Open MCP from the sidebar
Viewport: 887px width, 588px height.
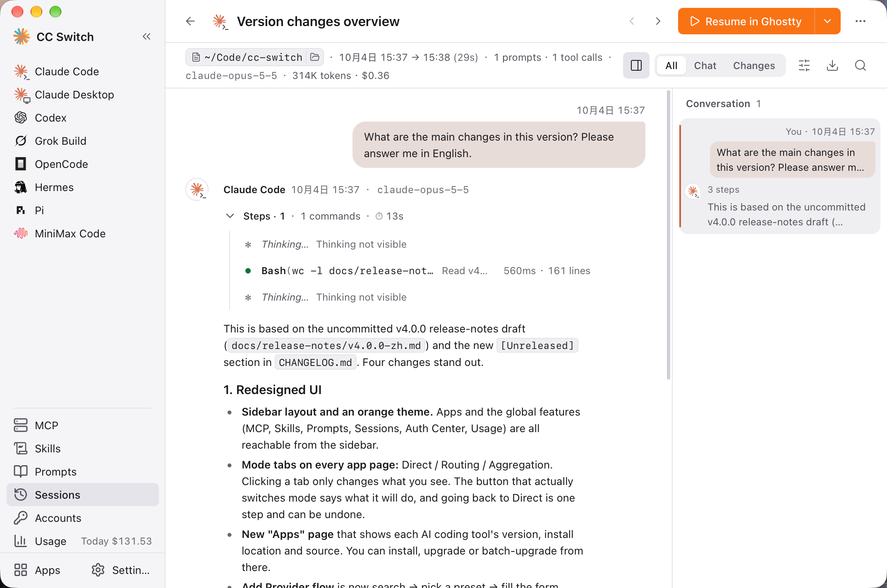tap(83, 425)
